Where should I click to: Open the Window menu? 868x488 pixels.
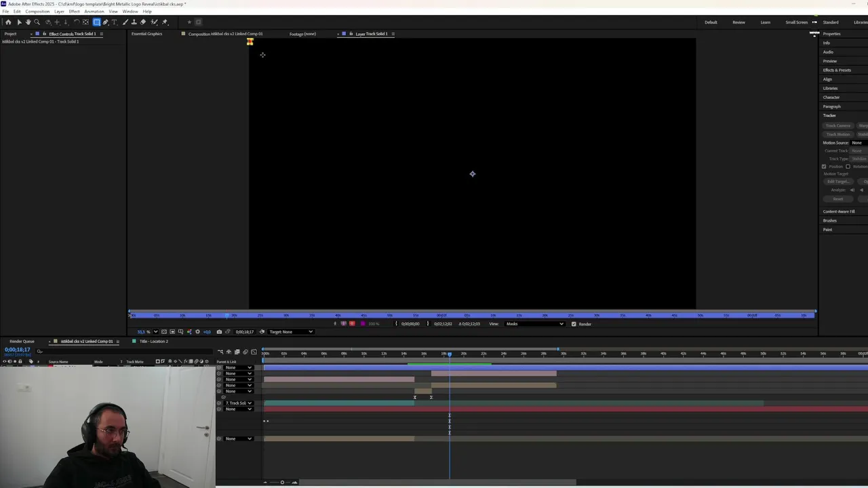click(130, 12)
